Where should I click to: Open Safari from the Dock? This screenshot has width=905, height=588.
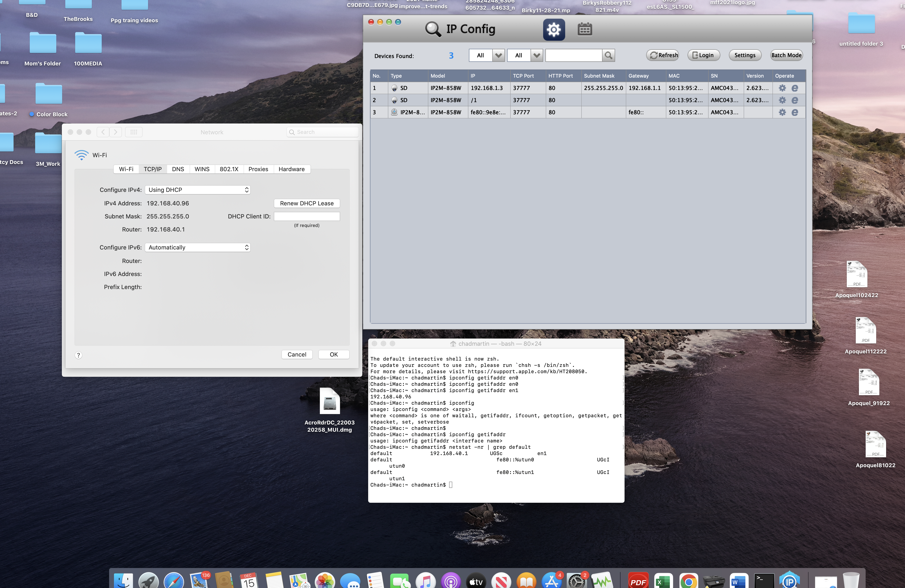[174, 580]
